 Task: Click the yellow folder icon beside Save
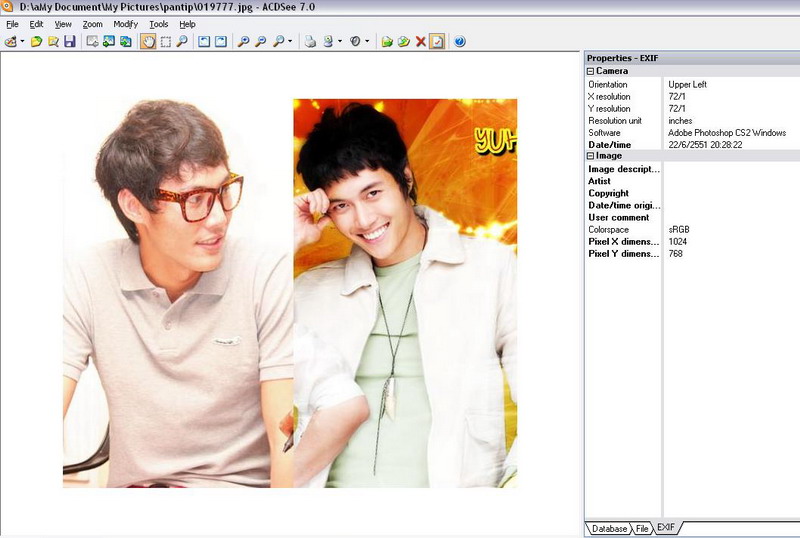(x=53, y=41)
